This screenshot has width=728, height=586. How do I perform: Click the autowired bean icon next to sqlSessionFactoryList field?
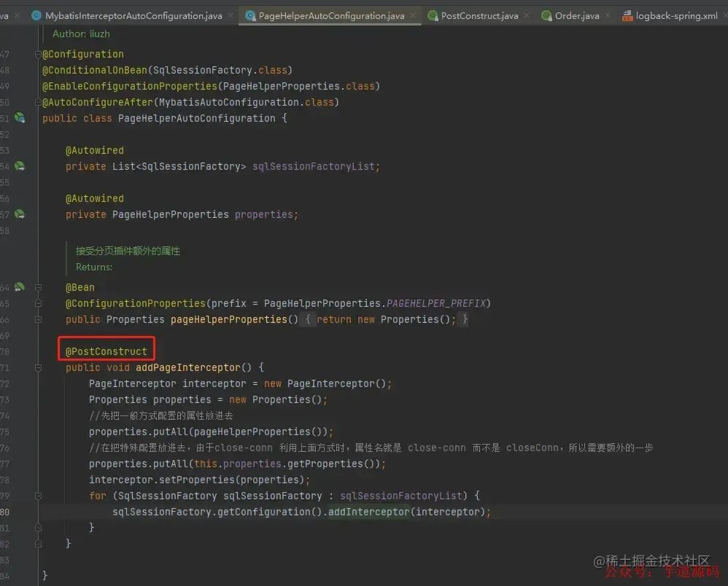click(x=20, y=166)
